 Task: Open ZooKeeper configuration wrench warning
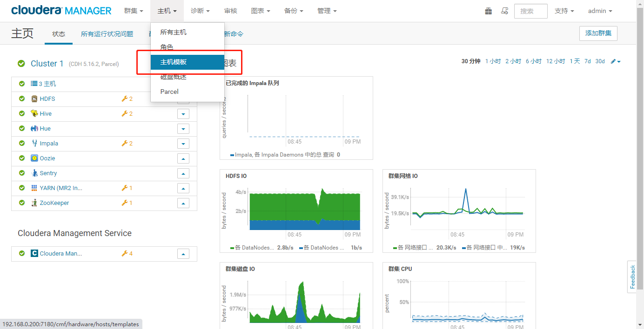(127, 203)
